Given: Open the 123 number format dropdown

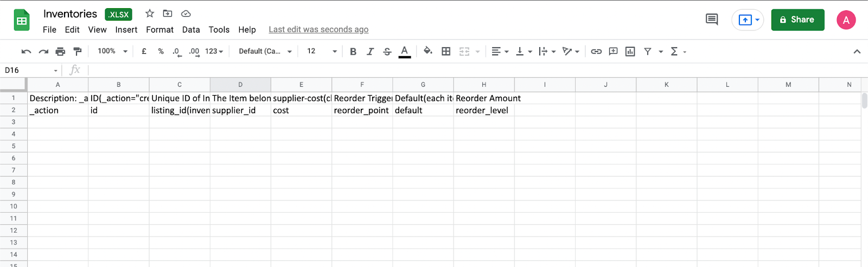Looking at the screenshot, I should point(214,52).
